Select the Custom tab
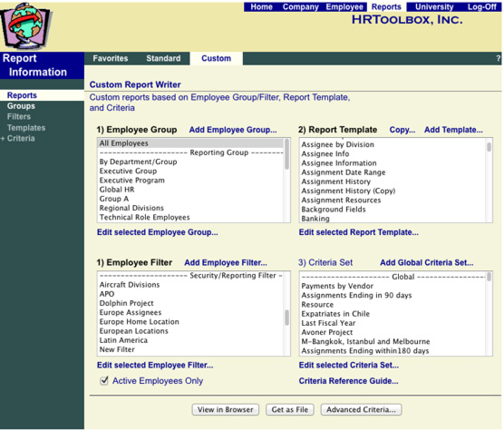Image resolution: width=504 pixels, height=431 pixels. (216, 59)
